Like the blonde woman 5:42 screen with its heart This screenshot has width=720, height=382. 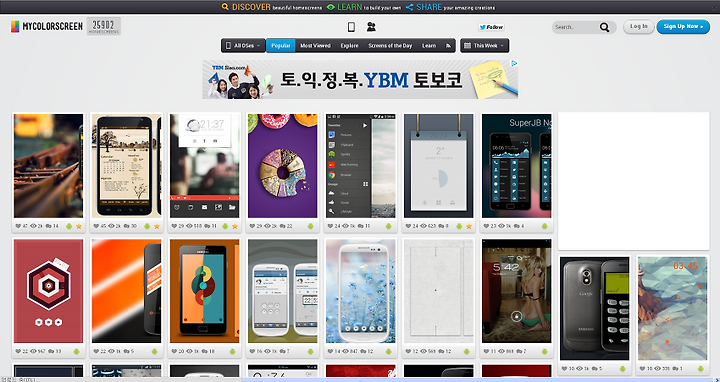(x=487, y=351)
